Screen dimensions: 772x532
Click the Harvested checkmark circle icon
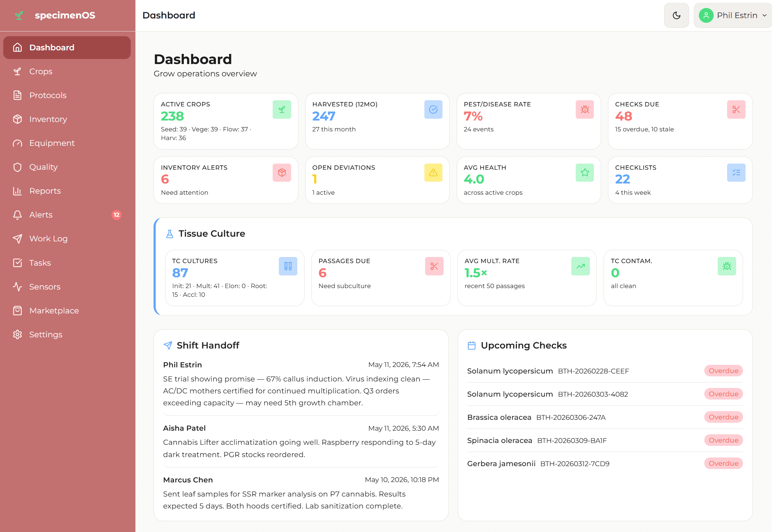click(433, 110)
